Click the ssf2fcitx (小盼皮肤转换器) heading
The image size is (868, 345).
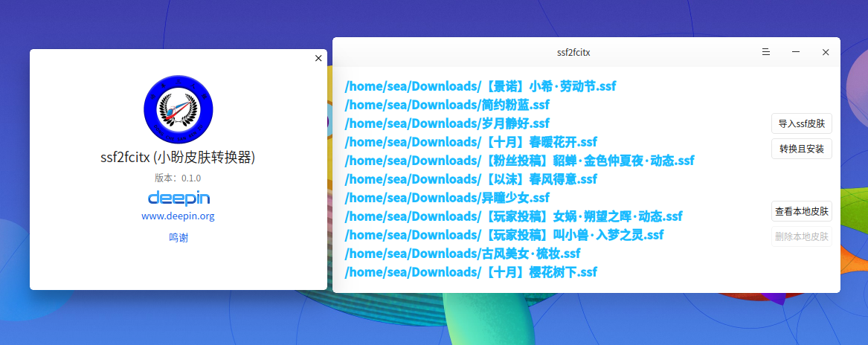coord(179,158)
